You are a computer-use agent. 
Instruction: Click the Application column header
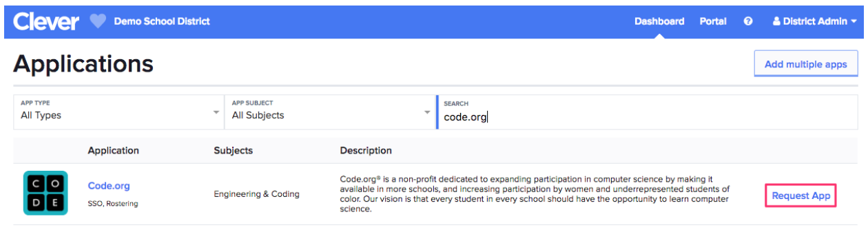(x=113, y=150)
